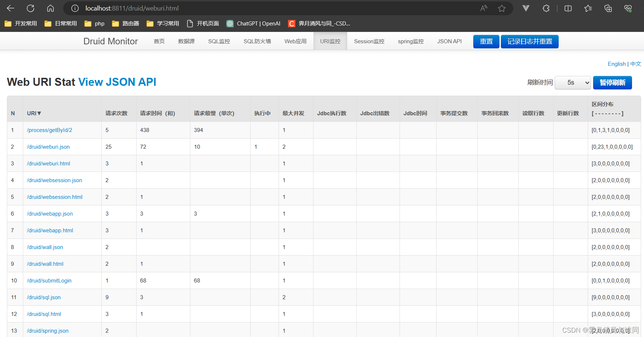Viewport: 644px width, 337px height.
Task: Open spring监控 tab
Action: 411,41
